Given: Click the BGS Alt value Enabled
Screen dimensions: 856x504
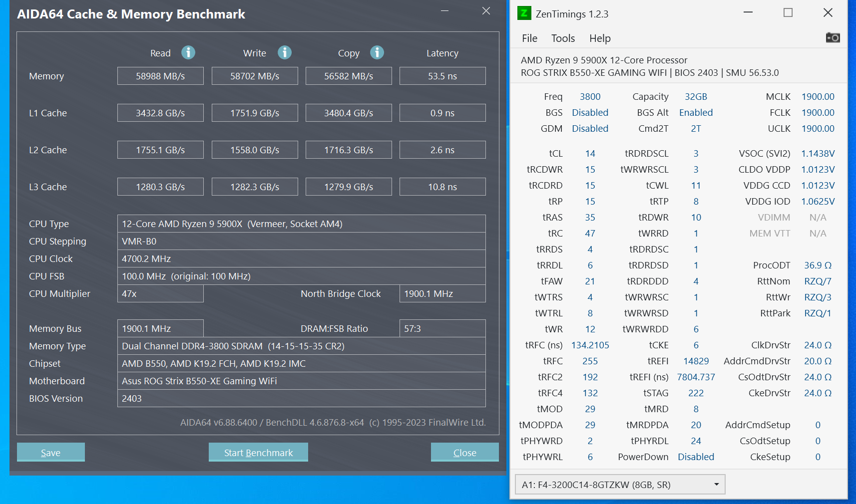Looking at the screenshot, I should click(696, 112).
